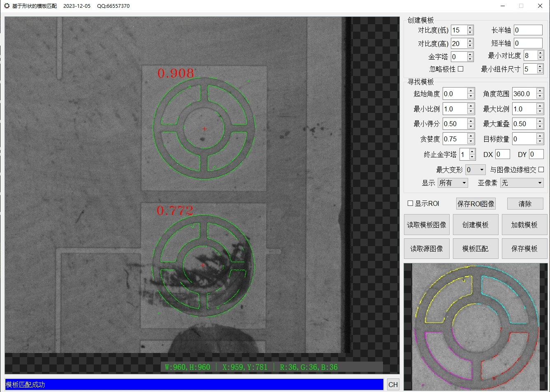Minimize the application window
550x392 pixels.
point(503,6)
